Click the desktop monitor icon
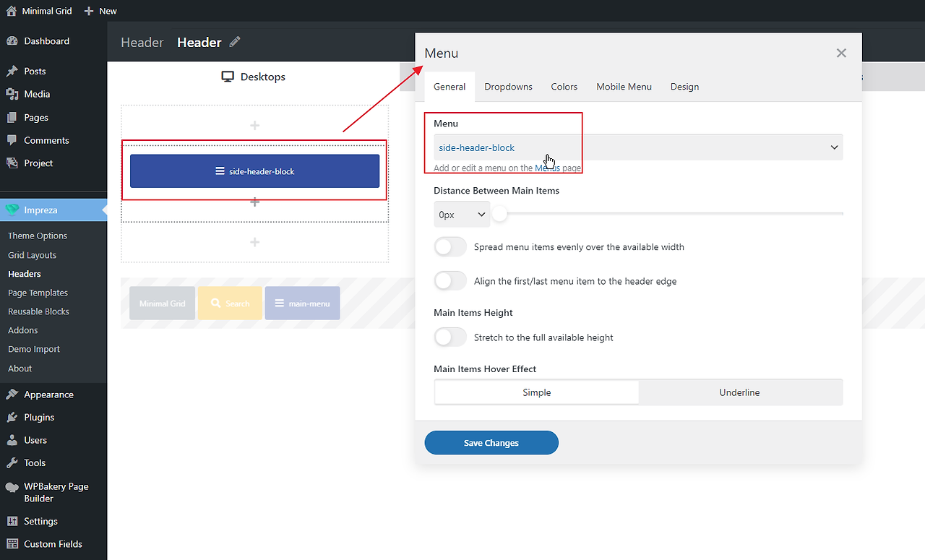 click(x=228, y=77)
